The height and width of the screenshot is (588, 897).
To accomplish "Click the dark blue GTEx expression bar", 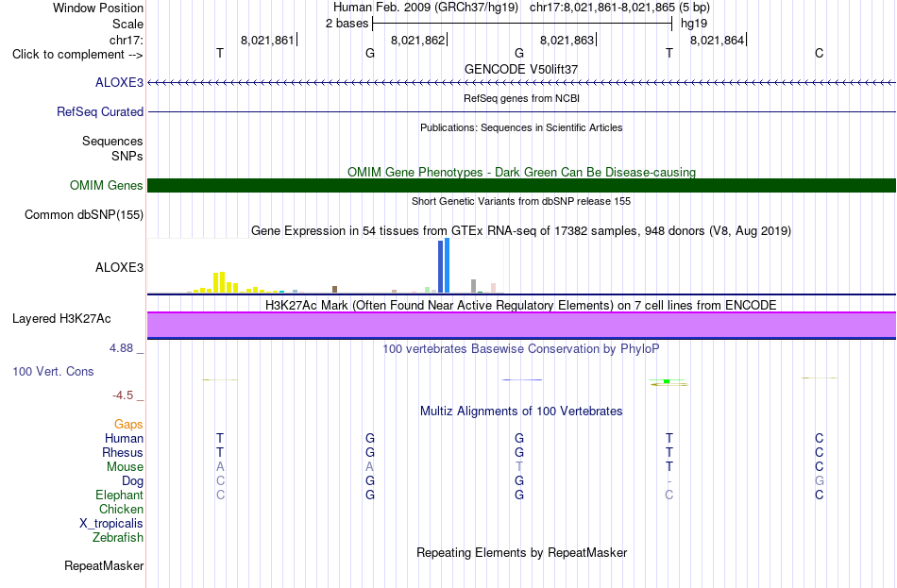I will [441, 266].
